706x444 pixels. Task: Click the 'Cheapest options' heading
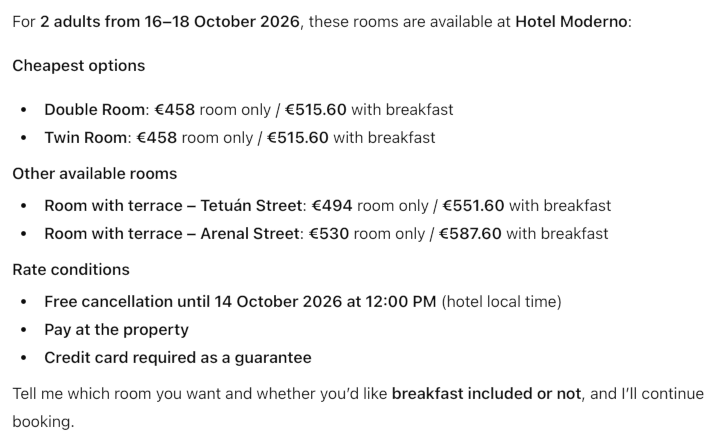[78, 65]
